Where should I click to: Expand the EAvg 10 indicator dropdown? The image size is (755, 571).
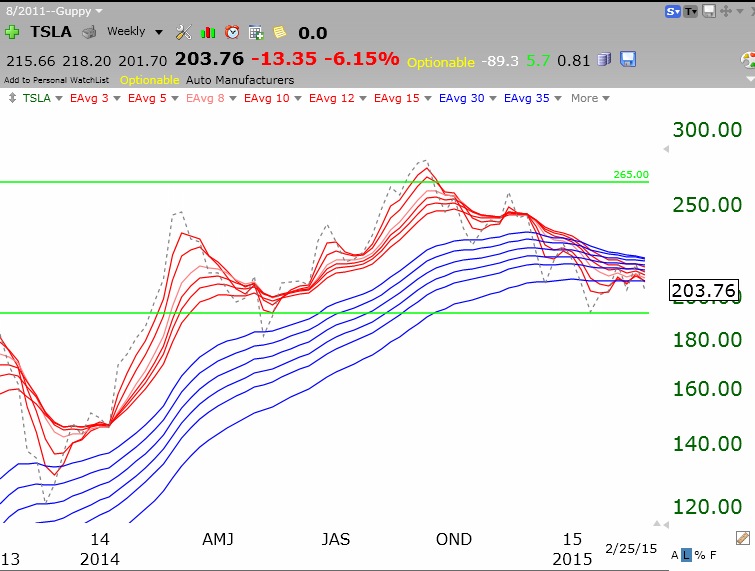298,98
